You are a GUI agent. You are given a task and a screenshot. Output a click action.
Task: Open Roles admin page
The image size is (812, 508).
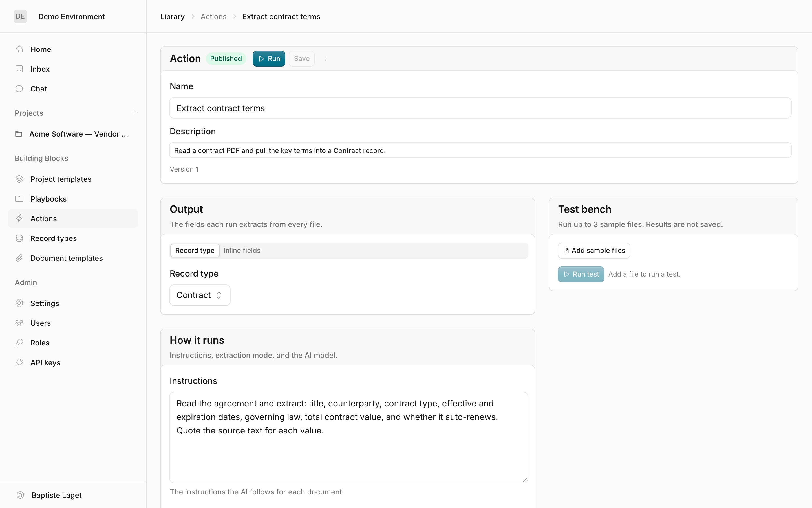[73, 343]
